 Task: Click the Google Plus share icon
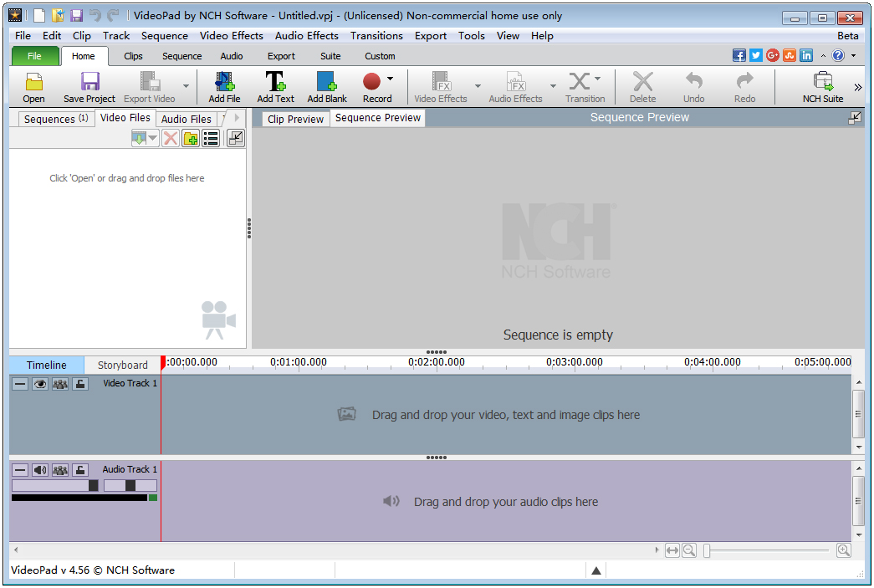pyautogui.click(x=773, y=56)
